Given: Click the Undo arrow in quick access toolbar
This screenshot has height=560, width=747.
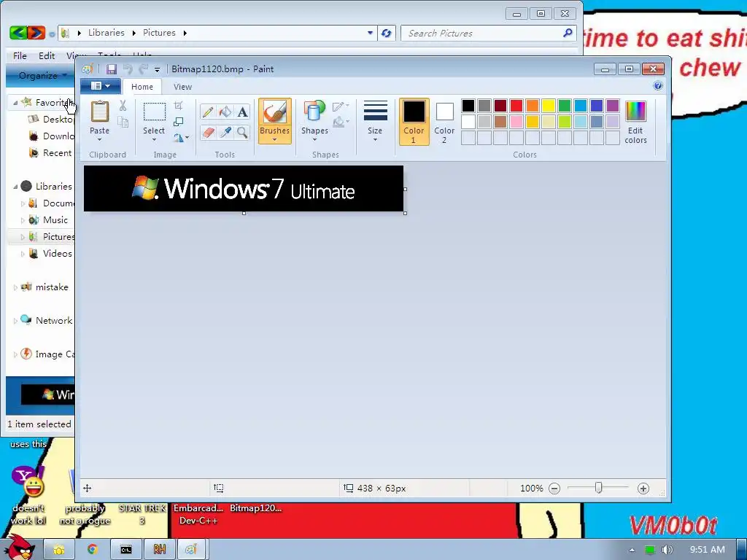Looking at the screenshot, I should (x=128, y=69).
